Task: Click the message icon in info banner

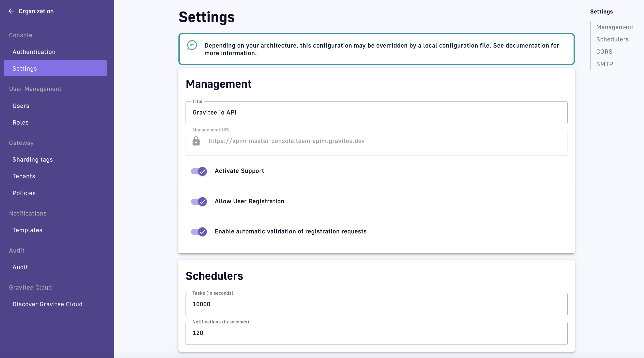Action: 192,45
